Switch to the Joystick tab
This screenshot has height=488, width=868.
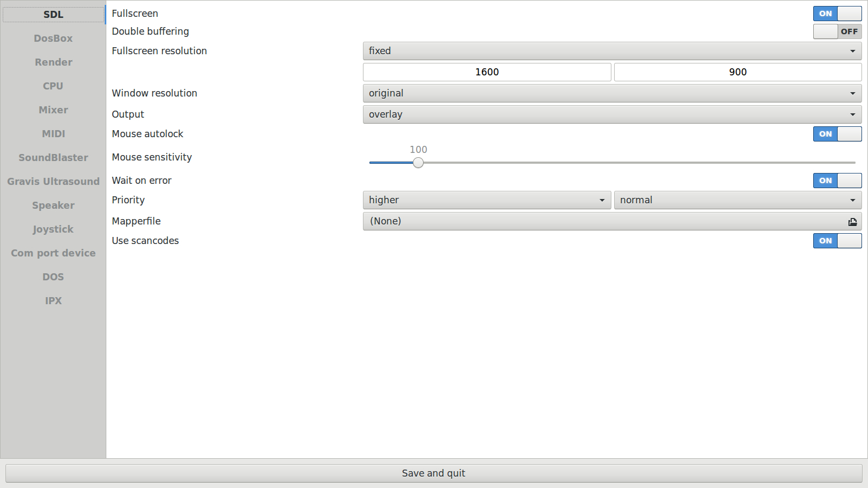[53, 229]
